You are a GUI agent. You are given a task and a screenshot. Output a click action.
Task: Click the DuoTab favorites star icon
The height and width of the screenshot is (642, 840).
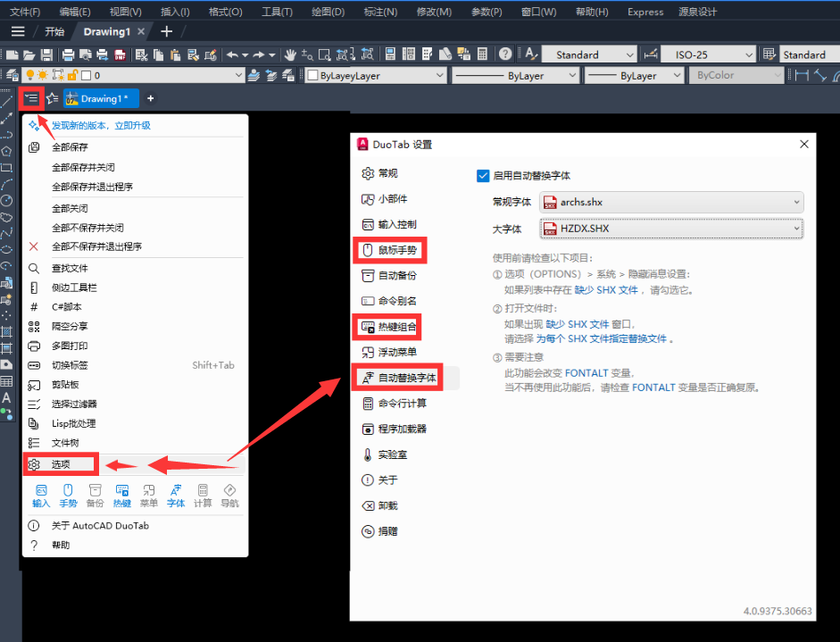(x=52, y=98)
